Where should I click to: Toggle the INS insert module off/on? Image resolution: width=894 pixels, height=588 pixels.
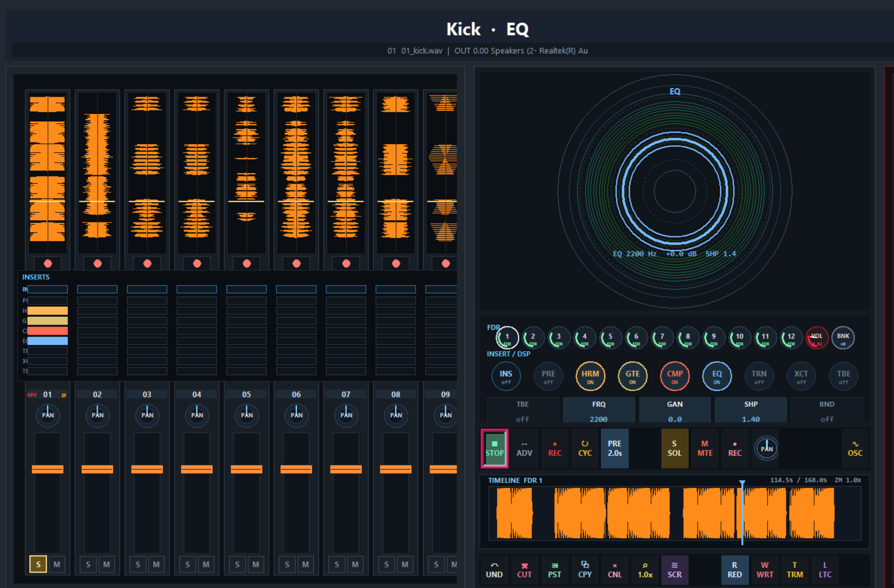[x=506, y=376]
